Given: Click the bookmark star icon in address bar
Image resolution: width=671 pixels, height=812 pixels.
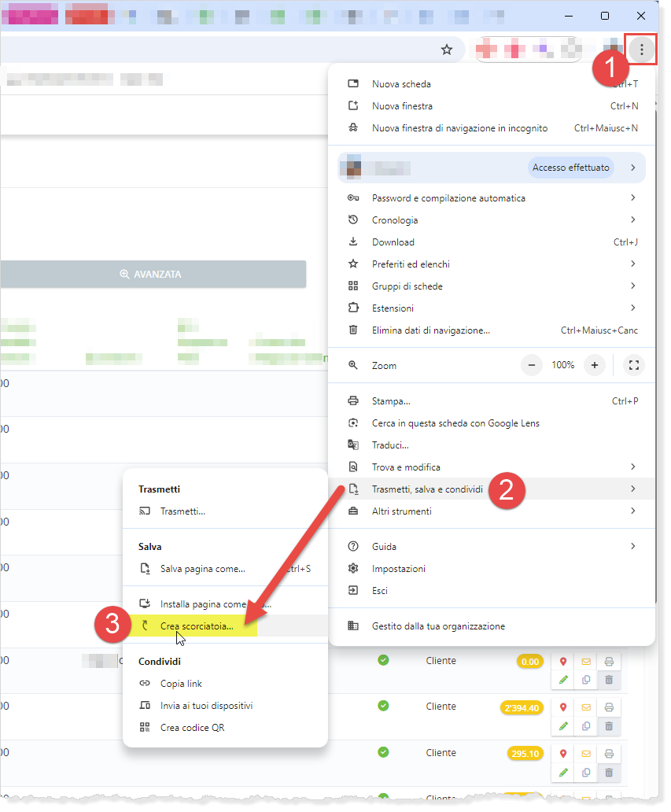Looking at the screenshot, I should click(x=447, y=50).
